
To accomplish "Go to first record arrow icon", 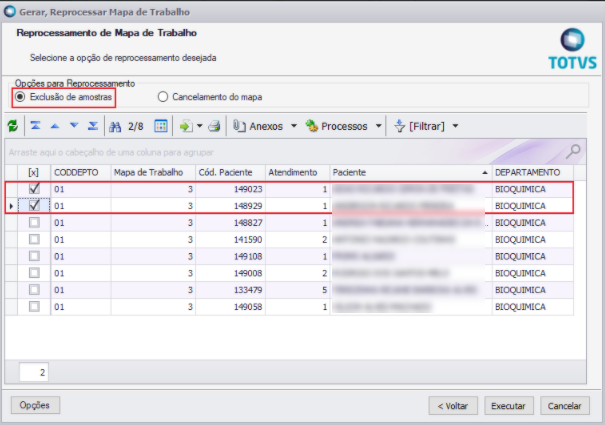I will point(35,126).
